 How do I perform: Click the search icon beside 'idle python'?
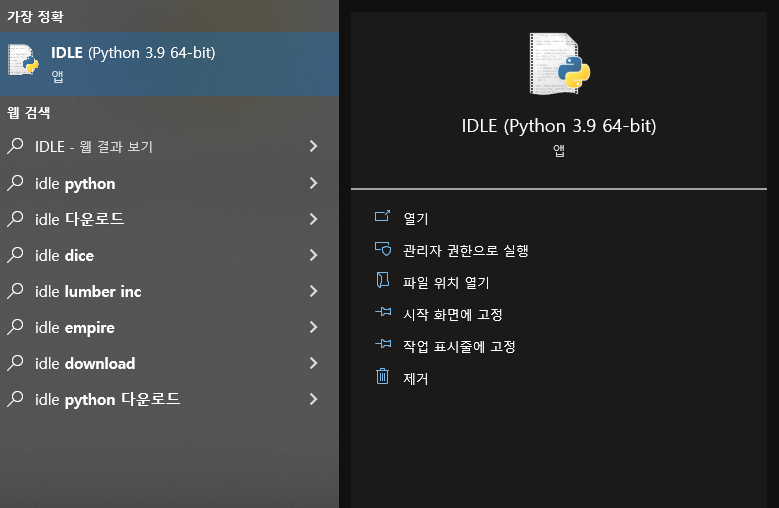[15, 183]
